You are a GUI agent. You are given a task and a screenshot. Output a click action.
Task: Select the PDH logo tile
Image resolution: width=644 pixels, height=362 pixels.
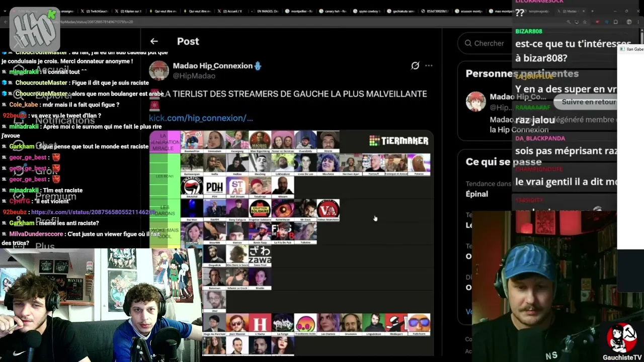click(215, 188)
